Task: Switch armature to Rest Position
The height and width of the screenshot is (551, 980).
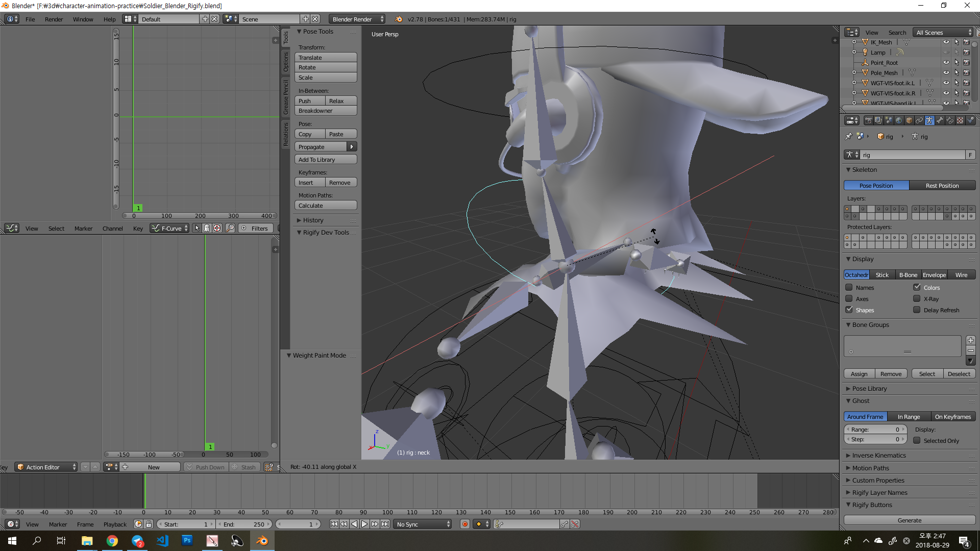Action: (942, 185)
